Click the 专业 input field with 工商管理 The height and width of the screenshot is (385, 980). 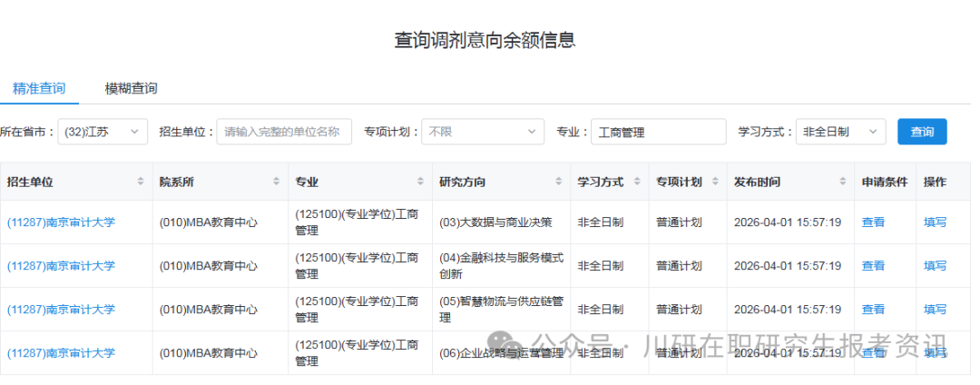click(x=658, y=132)
